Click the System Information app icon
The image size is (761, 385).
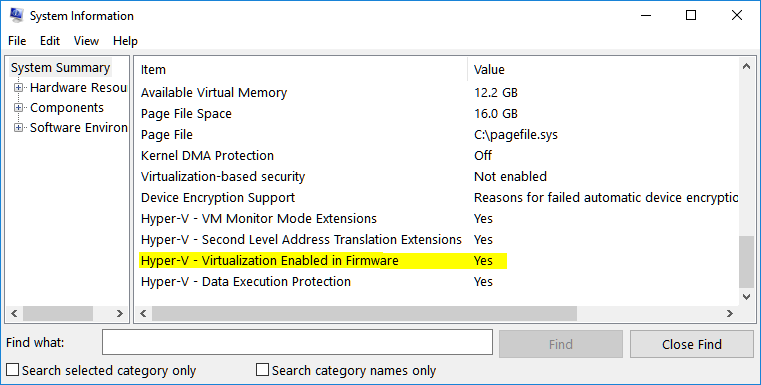pos(17,16)
